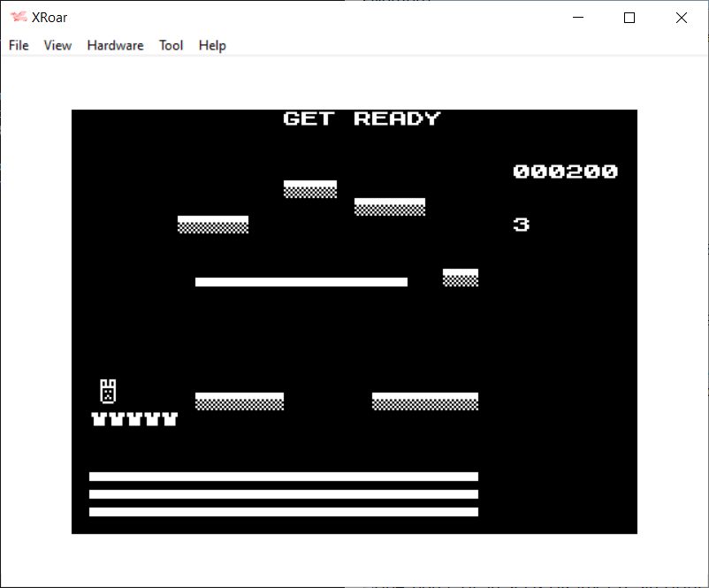Open the Help menu
The height and width of the screenshot is (588, 709).
coord(212,45)
